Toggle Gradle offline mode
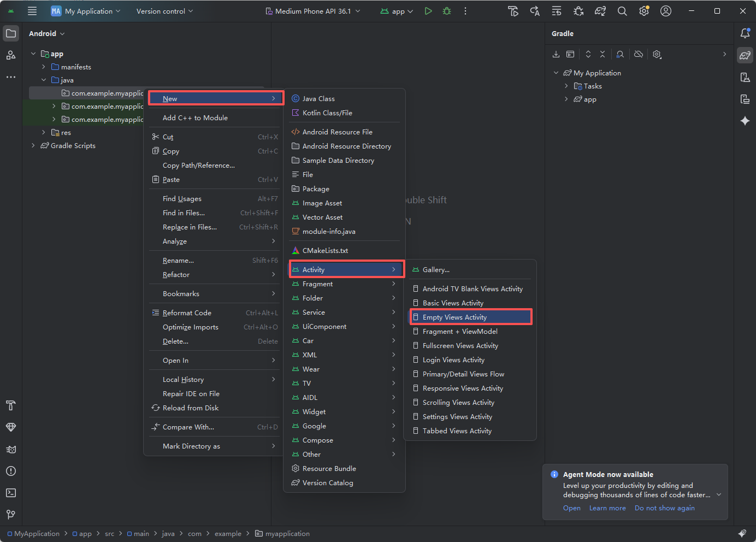Viewport: 756px width, 542px height. tap(638, 54)
